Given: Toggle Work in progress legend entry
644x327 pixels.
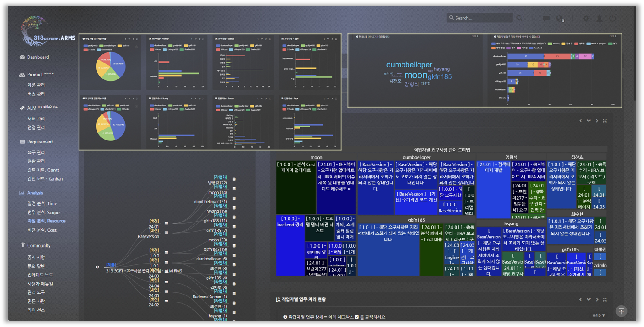Looking at the screenshot, I should [x=597, y=44].
